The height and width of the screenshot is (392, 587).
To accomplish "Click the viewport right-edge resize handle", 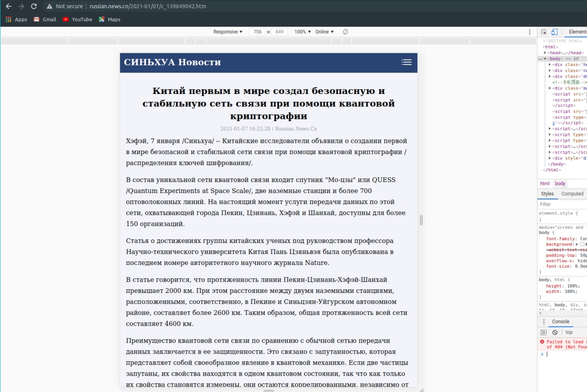I will [x=421, y=221].
